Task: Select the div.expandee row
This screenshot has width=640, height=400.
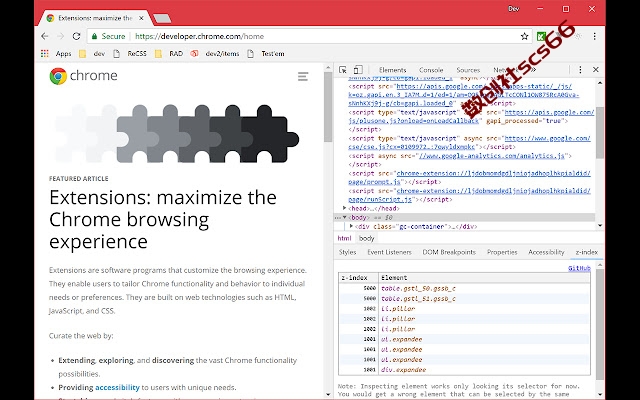Action: coord(464,370)
